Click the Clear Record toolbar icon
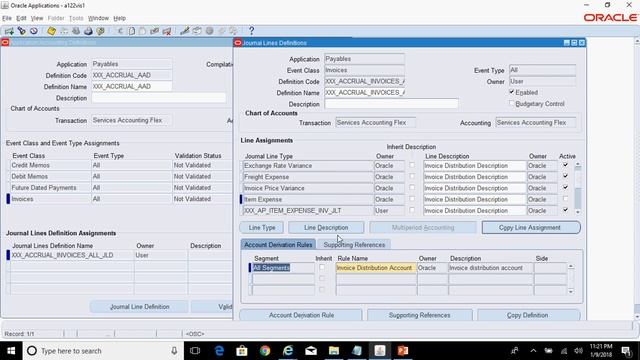Viewport: 640px width, 360px height. [154, 31]
